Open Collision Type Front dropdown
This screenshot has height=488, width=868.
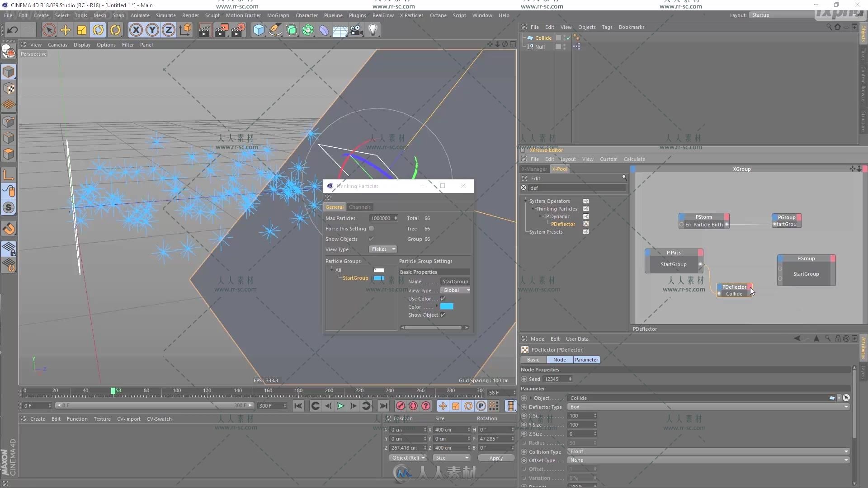[x=708, y=451]
